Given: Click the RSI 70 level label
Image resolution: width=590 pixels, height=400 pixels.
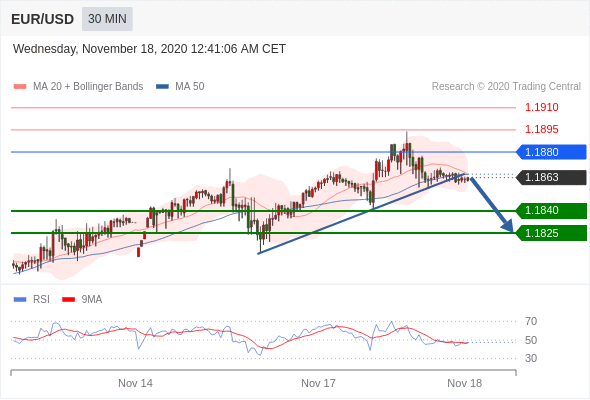Looking at the screenshot, I should coord(531,322).
